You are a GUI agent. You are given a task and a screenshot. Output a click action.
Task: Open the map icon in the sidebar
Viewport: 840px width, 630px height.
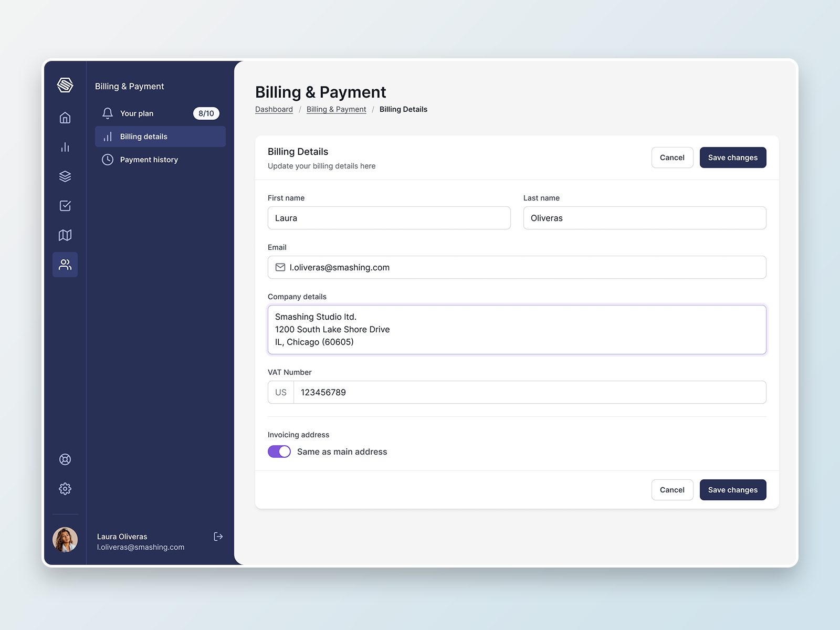coord(65,235)
